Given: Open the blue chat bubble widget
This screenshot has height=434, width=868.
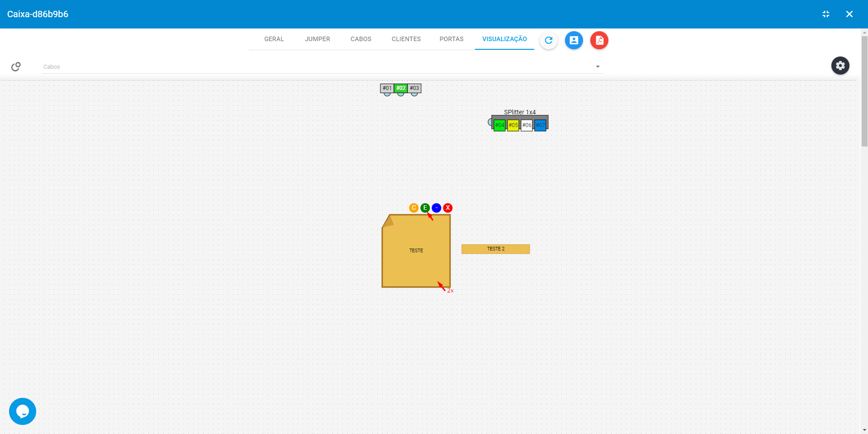Looking at the screenshot, I should click(23, 411).
